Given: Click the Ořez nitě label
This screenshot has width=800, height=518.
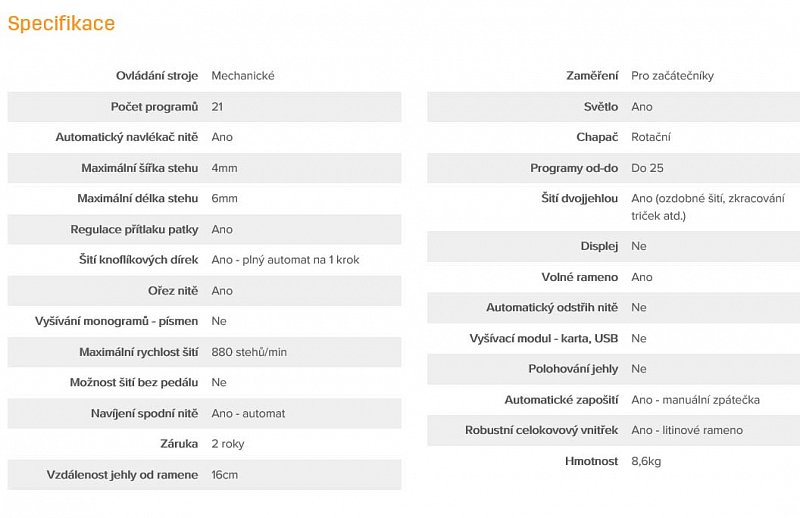Looking at the screenshot, I should (x=173, y=291).
